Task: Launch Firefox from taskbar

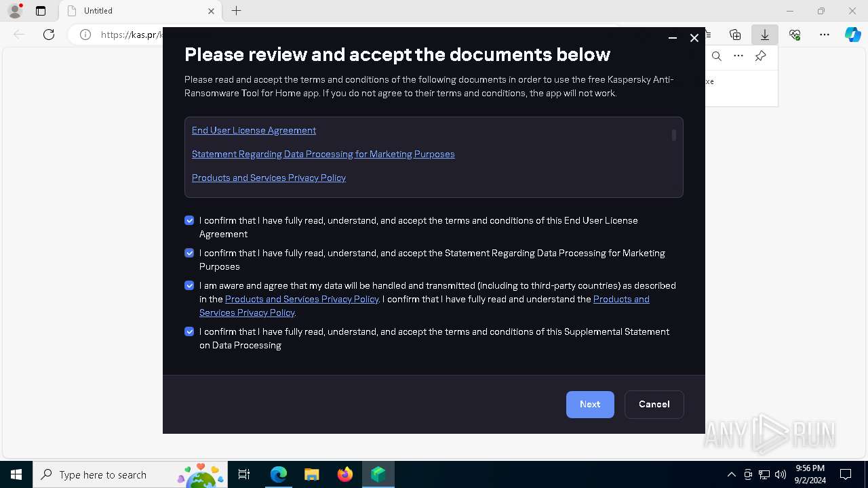Action: coord(344,474)
